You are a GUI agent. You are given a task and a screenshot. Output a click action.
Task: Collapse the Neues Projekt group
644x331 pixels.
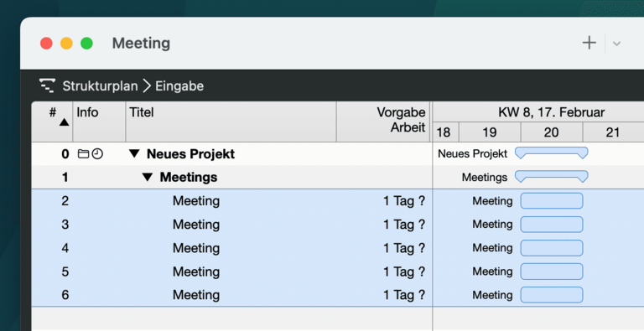point(134,153)
